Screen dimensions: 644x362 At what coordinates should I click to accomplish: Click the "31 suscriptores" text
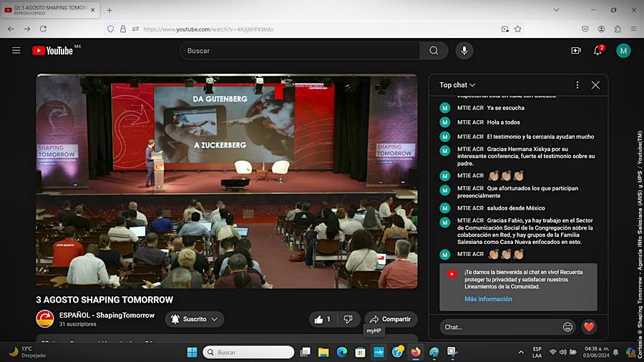tap(77, 324)
